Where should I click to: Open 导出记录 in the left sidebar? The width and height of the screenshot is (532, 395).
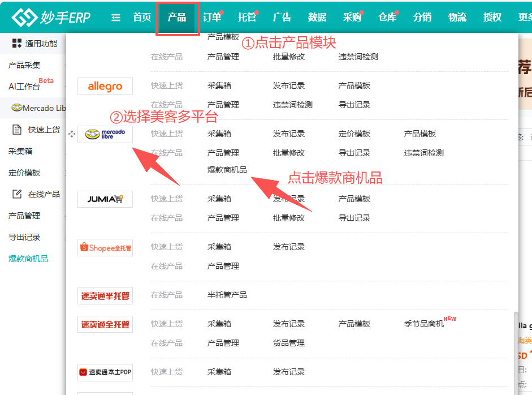click(x=24, y=237)
